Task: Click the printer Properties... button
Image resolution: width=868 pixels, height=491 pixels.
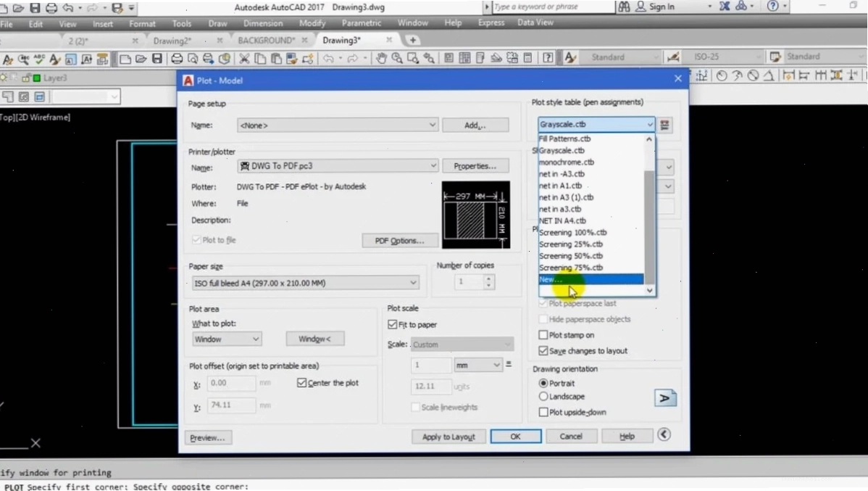Action: pos(475,165)
